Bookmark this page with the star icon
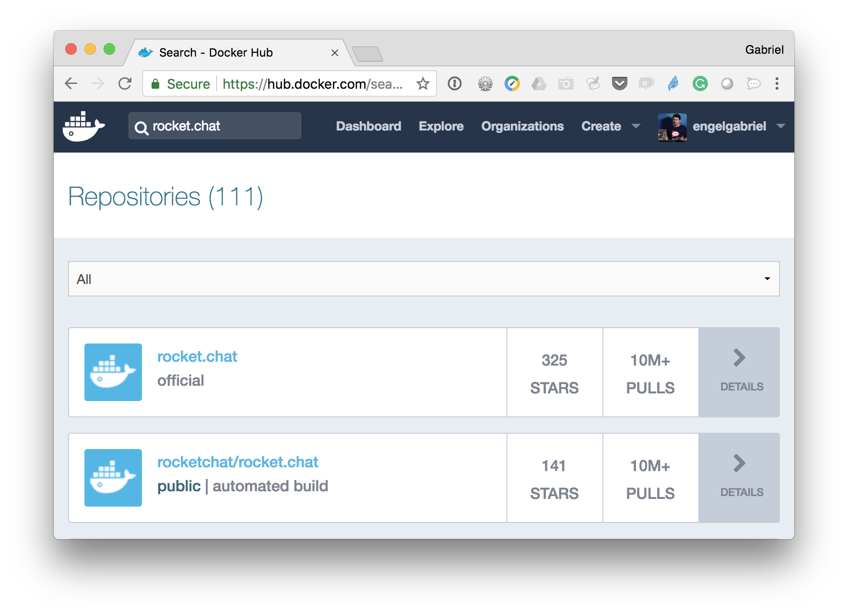Screen dimensions: 848x616 click(x=423, y=83)
